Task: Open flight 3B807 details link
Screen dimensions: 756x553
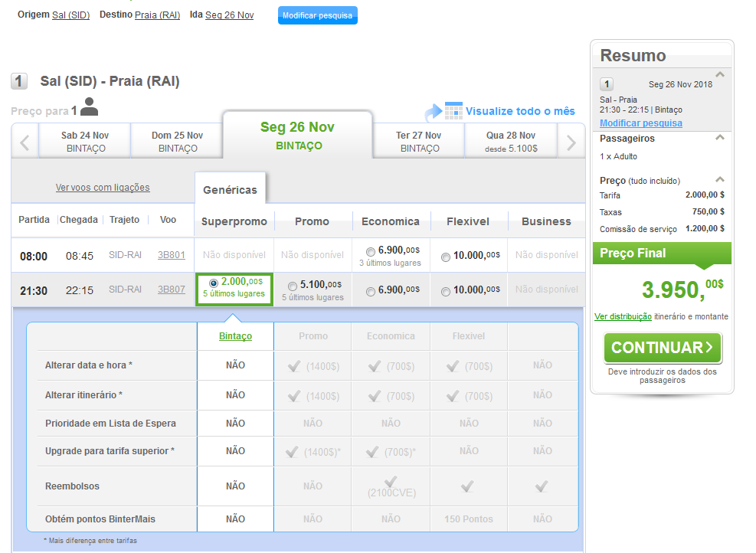Action: click(x=171, y=290)
